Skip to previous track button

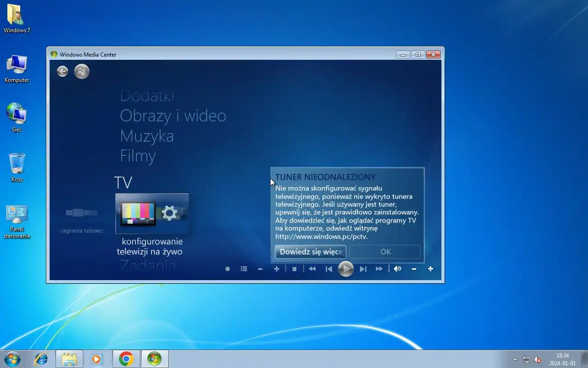(329, 269)
